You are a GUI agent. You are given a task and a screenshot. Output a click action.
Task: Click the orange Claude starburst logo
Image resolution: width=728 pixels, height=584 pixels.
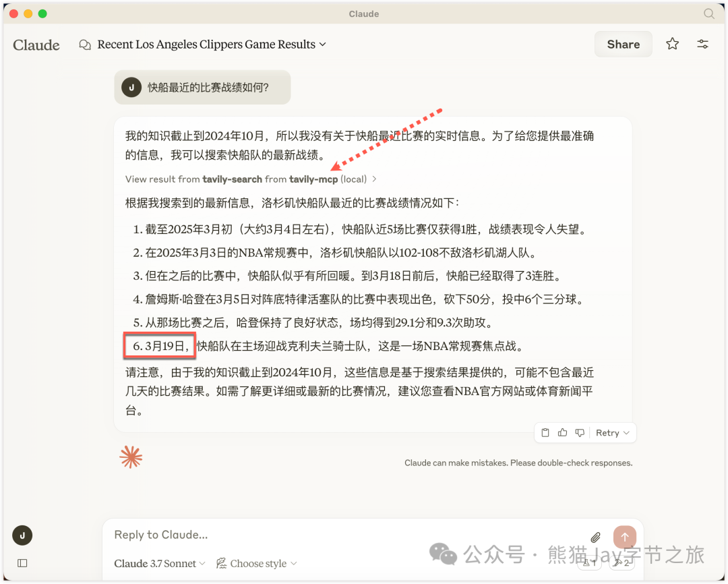(131, 457)
